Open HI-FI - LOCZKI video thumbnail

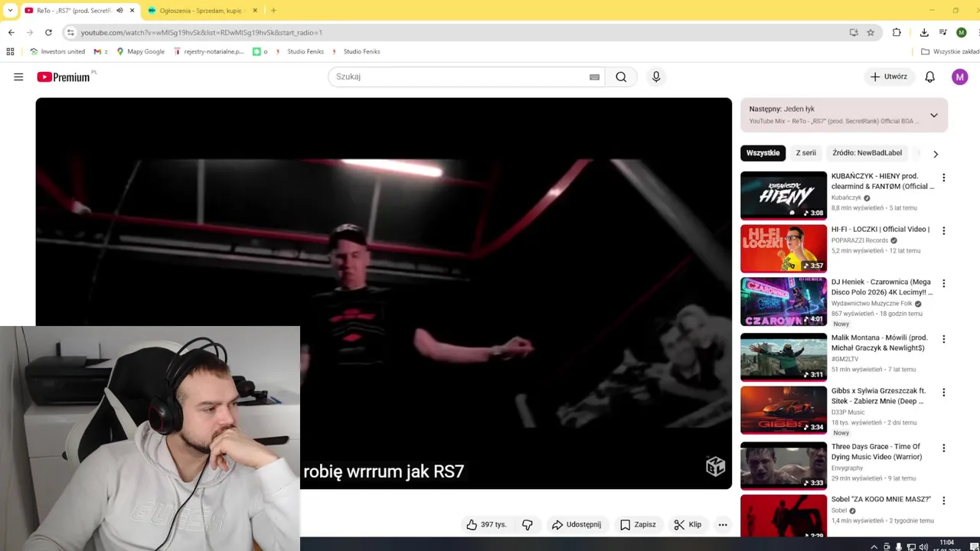[784, 249]
